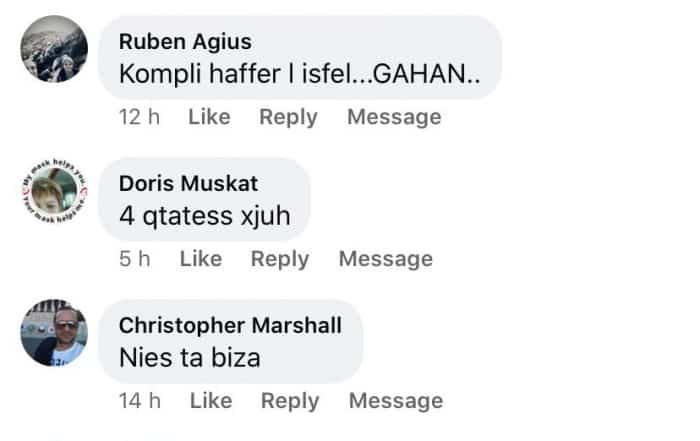The width and height of the screenshot is (700, 441).
Task: Click the 14 h timestamp on Christopher's comment
Action: coord(141,401)
